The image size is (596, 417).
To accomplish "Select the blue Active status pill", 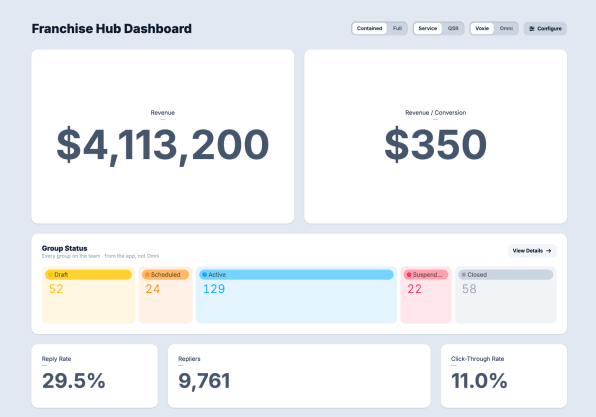I will point(296,274).
